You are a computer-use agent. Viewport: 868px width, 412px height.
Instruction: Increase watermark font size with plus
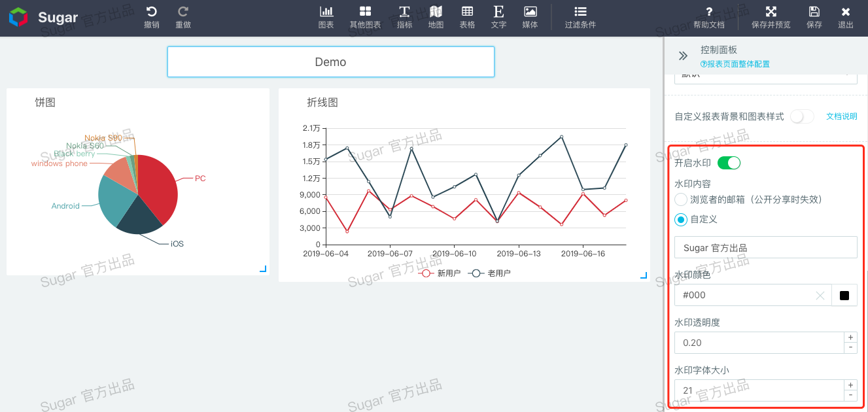[850, 385]
